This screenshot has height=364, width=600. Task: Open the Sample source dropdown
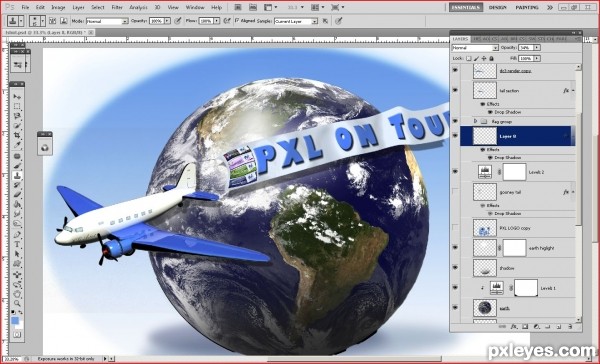pyautogui.click(x=296, y=21)
